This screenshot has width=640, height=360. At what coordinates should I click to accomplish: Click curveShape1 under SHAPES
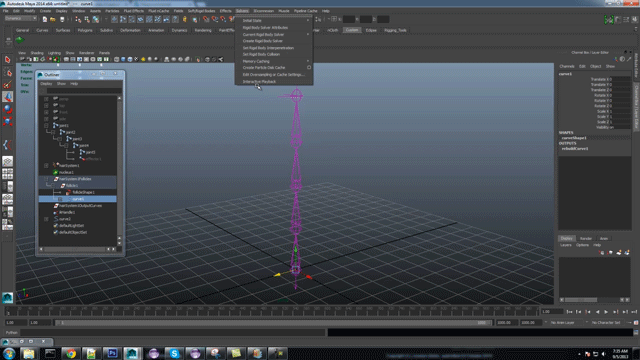[574, 138]
